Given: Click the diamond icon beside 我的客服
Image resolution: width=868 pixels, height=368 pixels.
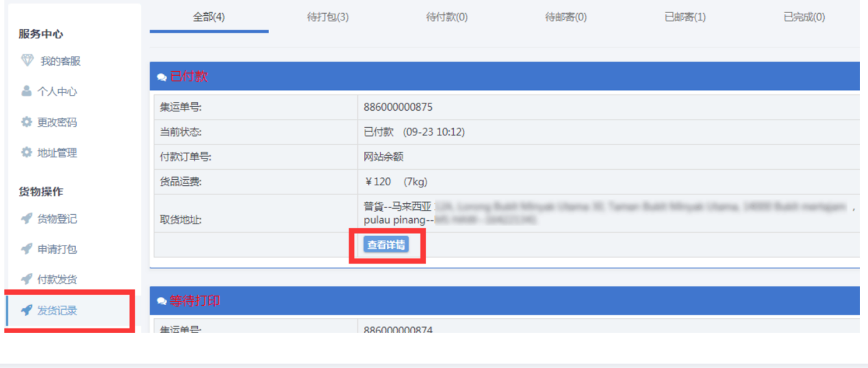Looking at the screenshot, I should (x=27, y=60).
